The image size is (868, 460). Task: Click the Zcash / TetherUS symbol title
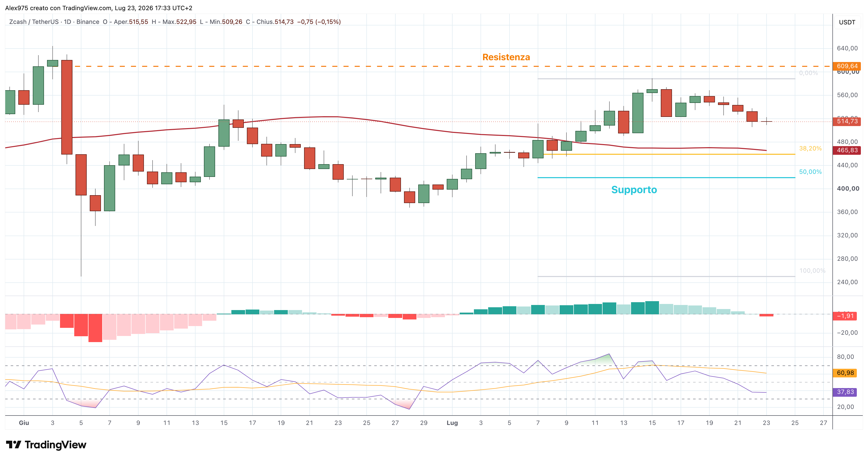click(x=34, y=22)
